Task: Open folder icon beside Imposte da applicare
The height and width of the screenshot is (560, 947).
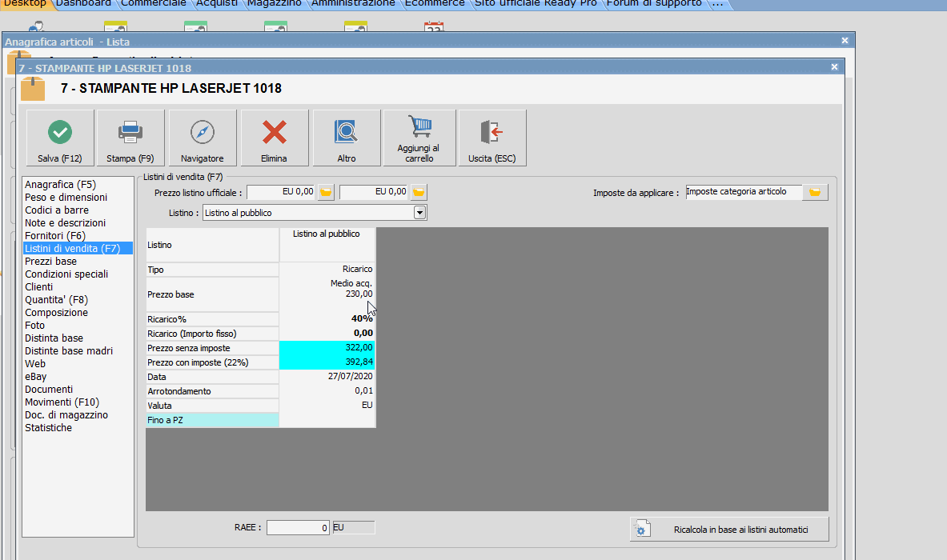Action: point(815,193)
